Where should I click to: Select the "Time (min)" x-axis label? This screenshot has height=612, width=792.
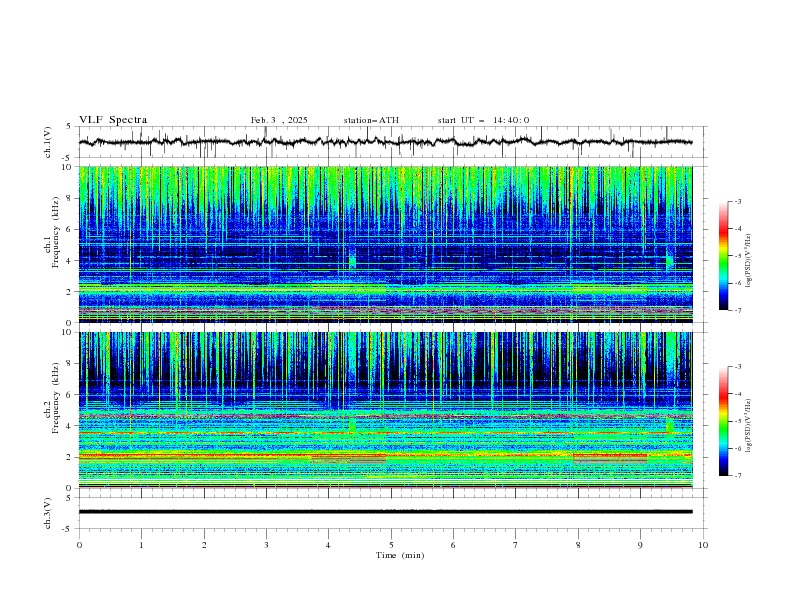pos(400,555)
